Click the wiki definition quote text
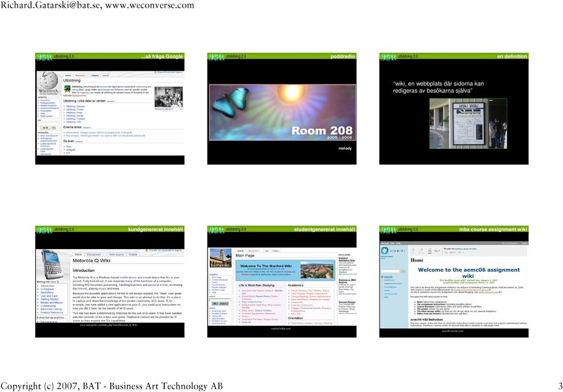This screenshot has height=392, width=563. pyautogui.click(x=439, y=87)
